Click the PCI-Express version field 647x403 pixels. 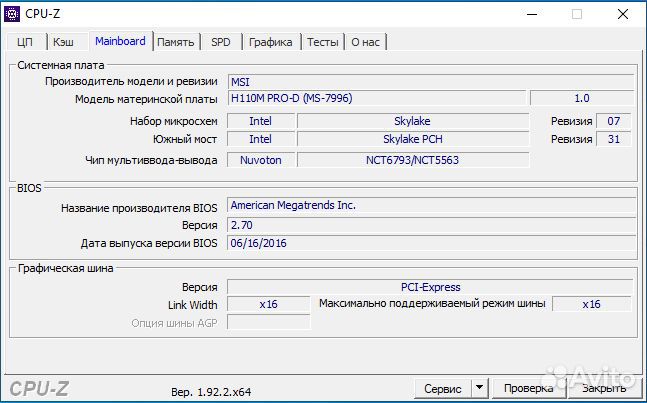430,287
